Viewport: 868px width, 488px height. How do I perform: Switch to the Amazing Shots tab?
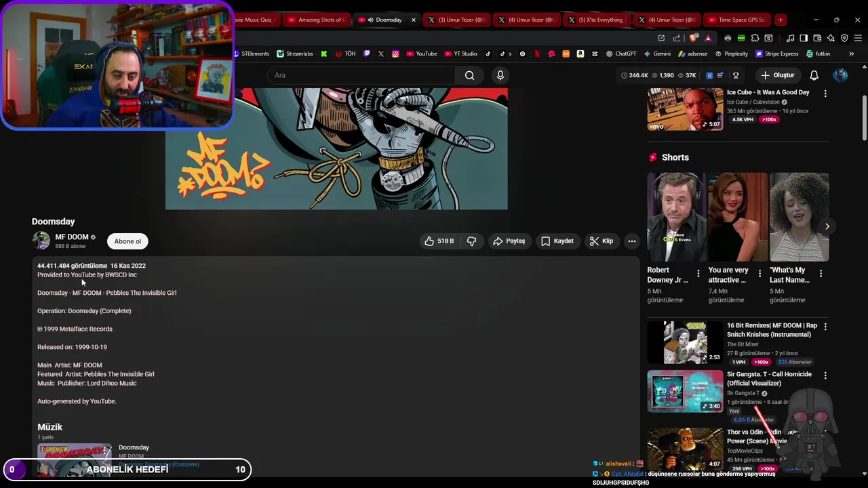click(316, 20)
